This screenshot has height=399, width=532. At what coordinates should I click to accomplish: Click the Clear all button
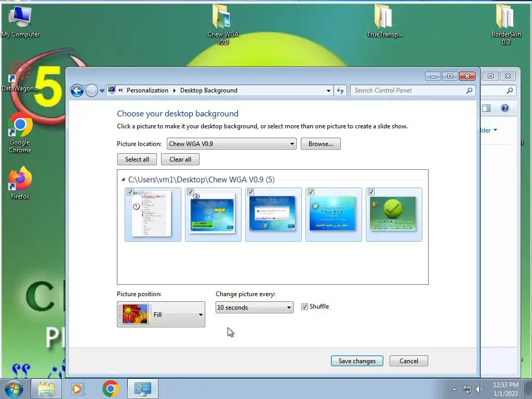(x=180, y=159)
